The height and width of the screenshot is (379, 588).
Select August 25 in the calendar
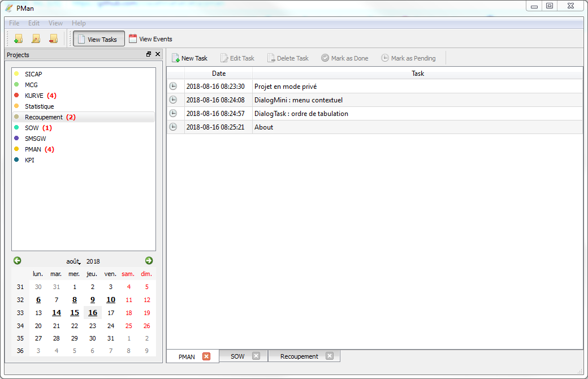click(x=129, y=326)
